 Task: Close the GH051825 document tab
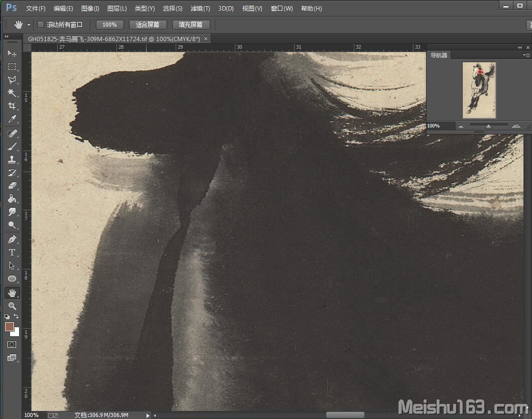pyautogui.click(x=206, y=39)
